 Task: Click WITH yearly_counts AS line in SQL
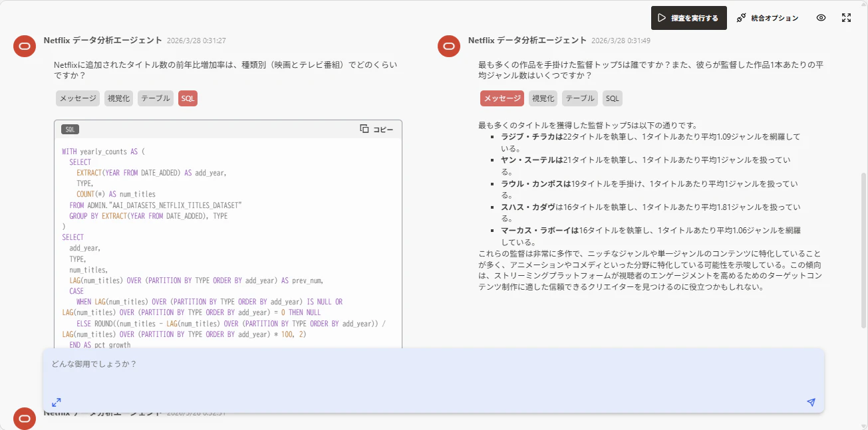click(103, 152)
